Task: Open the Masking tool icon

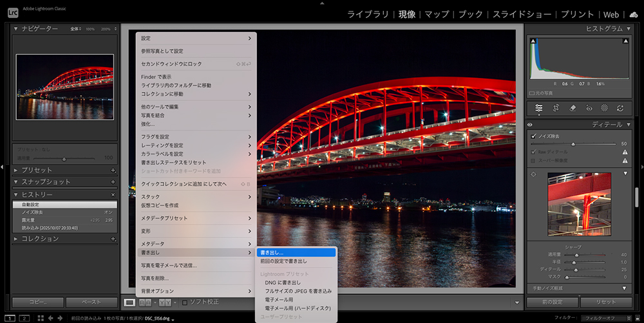Action: click(604, 108)
